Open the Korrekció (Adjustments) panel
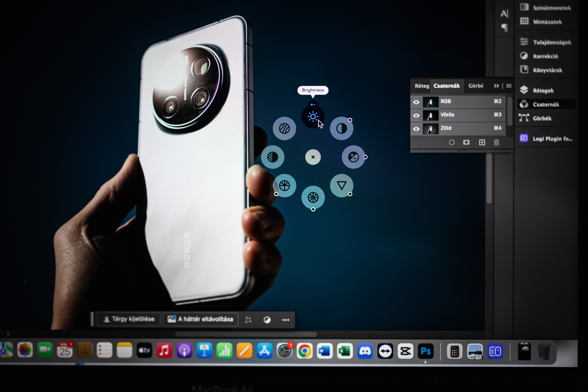The image size is (588, 392). [539, 56]
